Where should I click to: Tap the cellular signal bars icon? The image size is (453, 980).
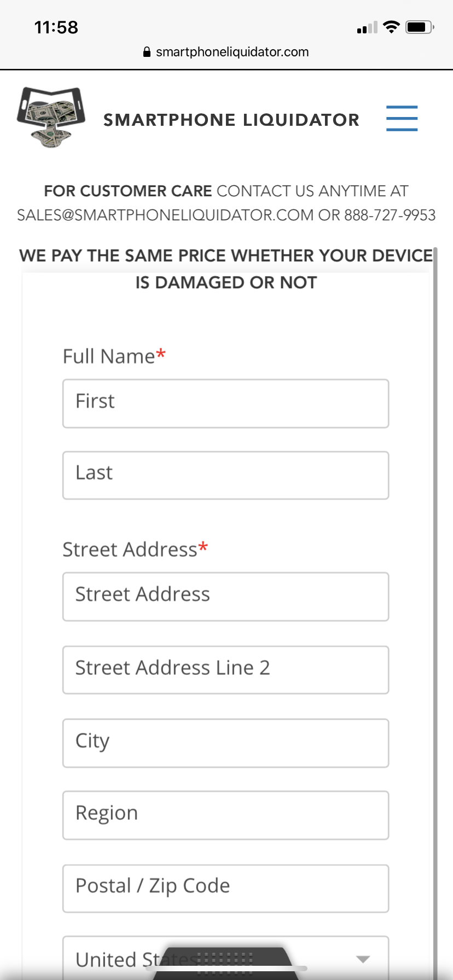(x=367, y=27)
